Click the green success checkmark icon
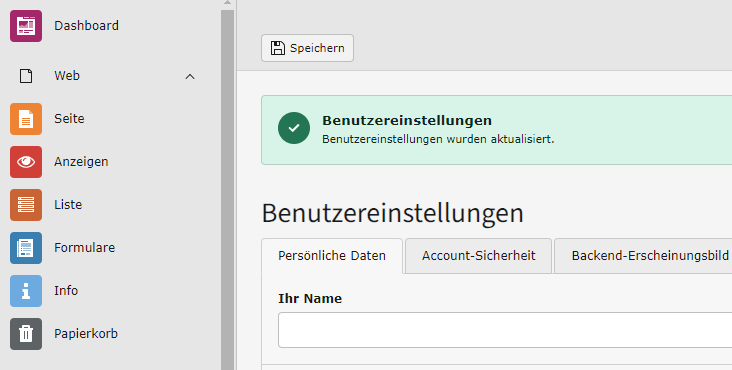Image resolution: width=732 pixels, height=370 pixels. coord(294,128)
